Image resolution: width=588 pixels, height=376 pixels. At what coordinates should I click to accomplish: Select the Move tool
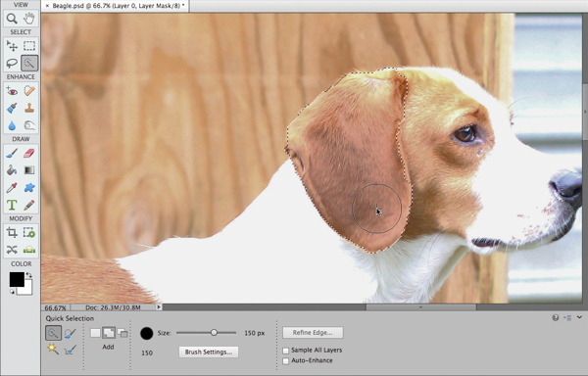tap(12, 46)
